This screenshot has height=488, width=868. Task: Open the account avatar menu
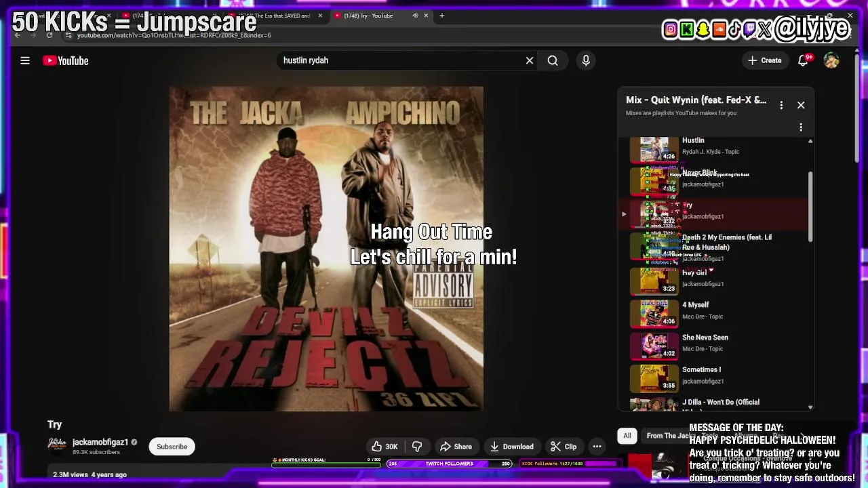(831, 60)
